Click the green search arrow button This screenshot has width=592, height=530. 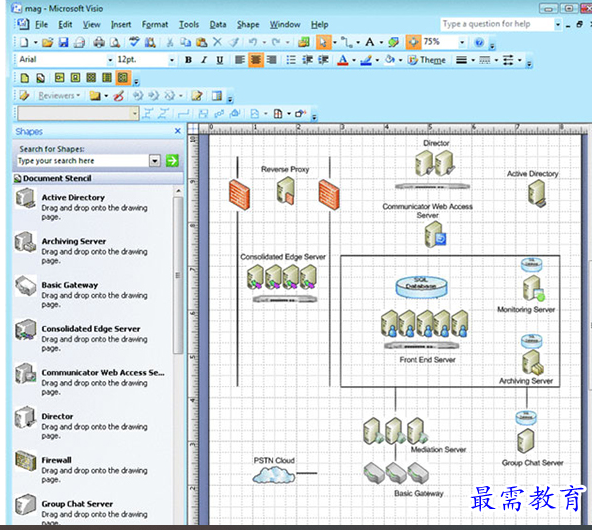pyautogui.click(x=172, y=161)
